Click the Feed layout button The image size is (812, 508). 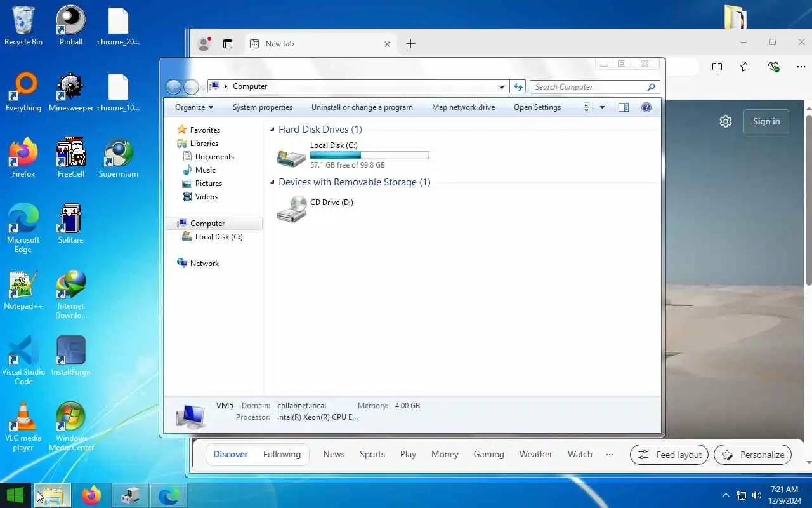click(669, 455)
